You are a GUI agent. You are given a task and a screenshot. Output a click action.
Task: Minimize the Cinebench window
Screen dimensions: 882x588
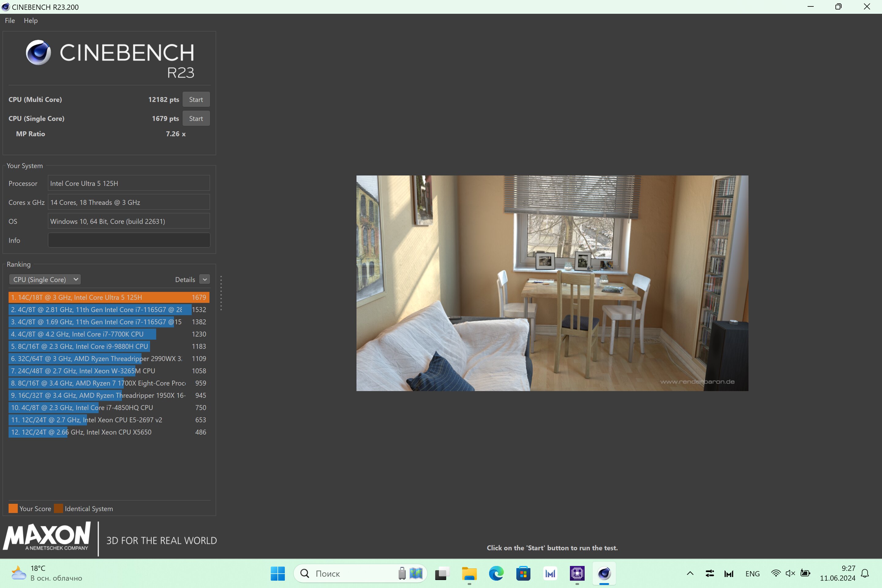click(810, 7)
